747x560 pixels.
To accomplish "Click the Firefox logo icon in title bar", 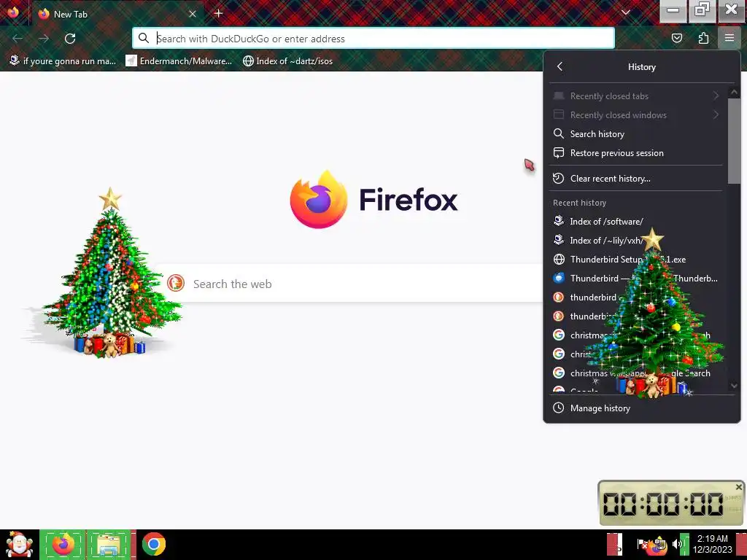I will [x=13, y=12].
